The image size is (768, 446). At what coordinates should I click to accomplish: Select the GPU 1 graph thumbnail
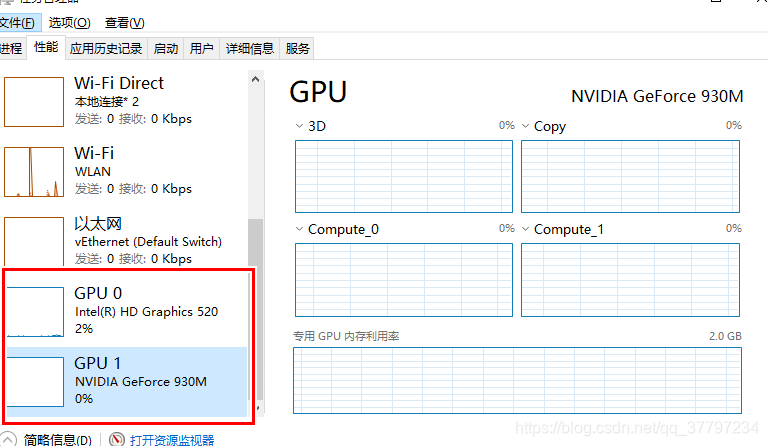35,382
